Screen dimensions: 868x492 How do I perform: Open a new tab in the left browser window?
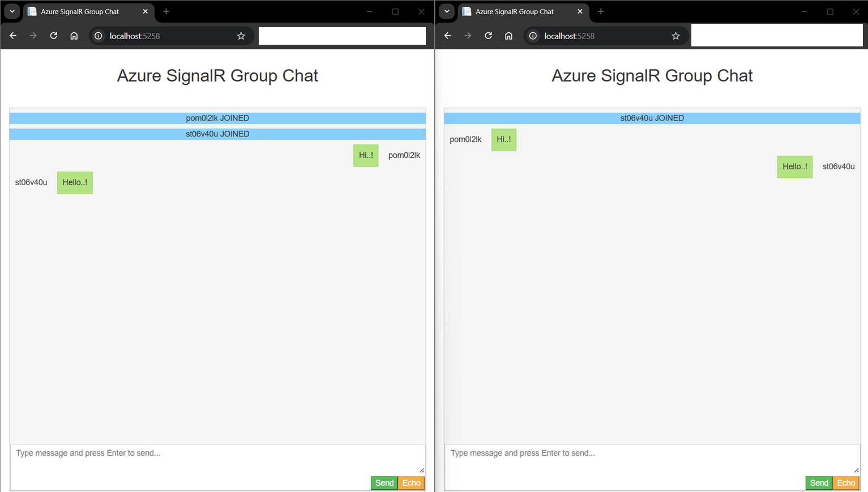pos(166,11)
